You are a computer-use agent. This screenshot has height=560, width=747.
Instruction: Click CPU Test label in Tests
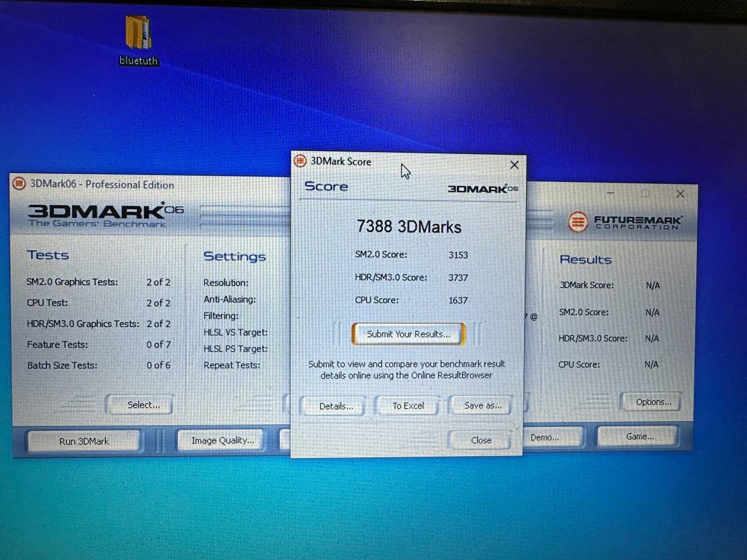47,303
